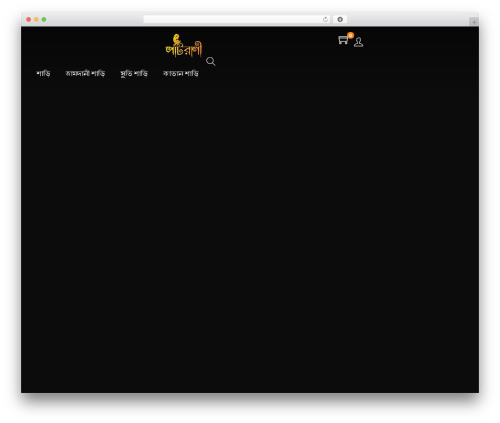Reload the page with the refresh icon
Screen dimensions: 500x423
pyautogui.click(x=325, y=19)
